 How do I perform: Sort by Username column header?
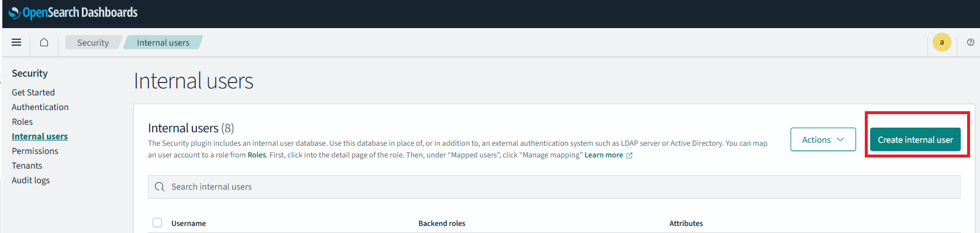[188, 223]
